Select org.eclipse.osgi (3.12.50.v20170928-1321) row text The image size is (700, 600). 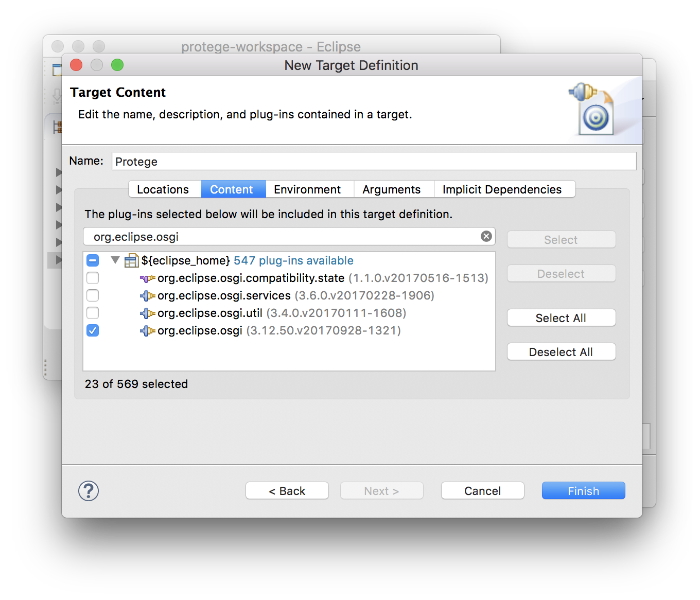click(x=279, y=331)
